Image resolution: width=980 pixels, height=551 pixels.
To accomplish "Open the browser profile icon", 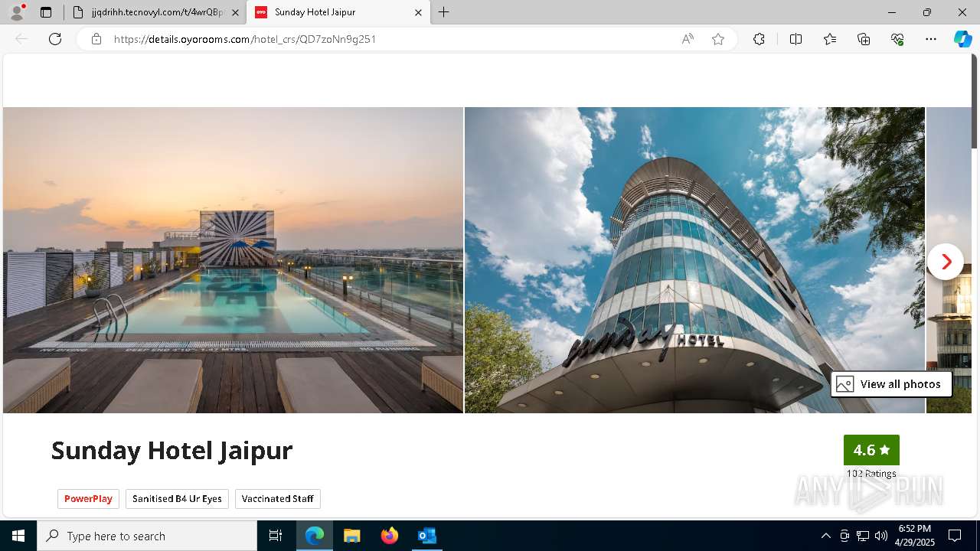I will click(x=17, y=12).
